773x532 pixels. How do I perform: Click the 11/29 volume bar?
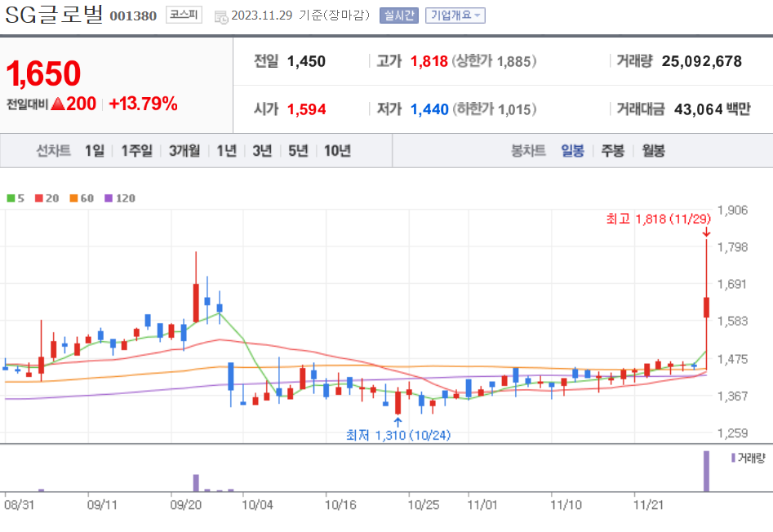point(706,471)
